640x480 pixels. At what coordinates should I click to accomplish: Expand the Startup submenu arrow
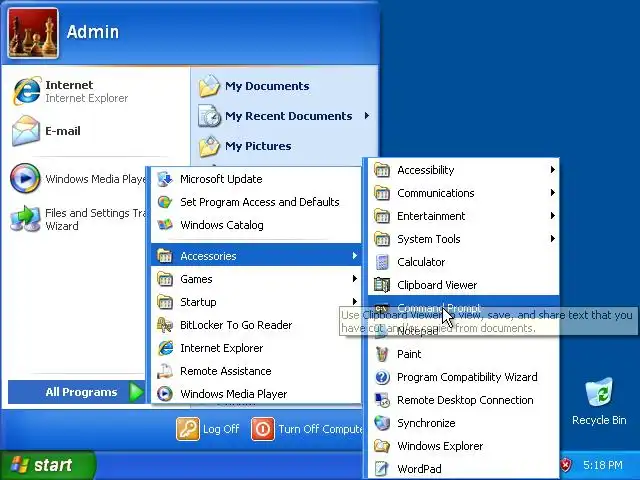point(355,301)
